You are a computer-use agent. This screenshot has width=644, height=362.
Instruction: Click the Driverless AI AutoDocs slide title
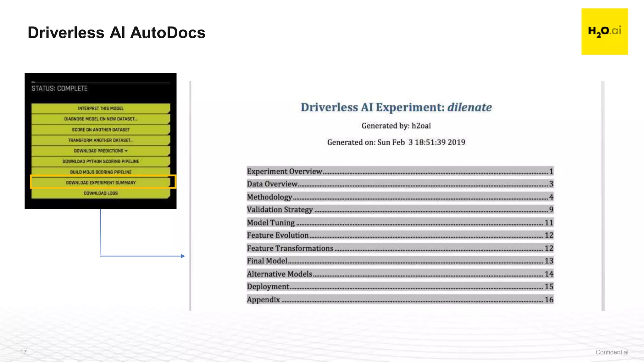[x=116, y=33]
